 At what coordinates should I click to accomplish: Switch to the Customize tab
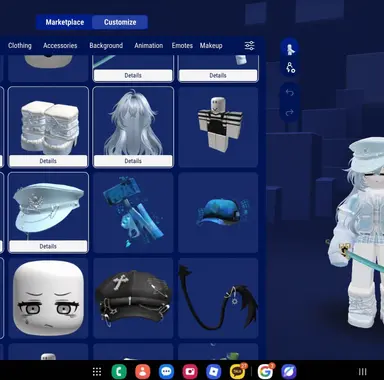click(x=120, y=22)
